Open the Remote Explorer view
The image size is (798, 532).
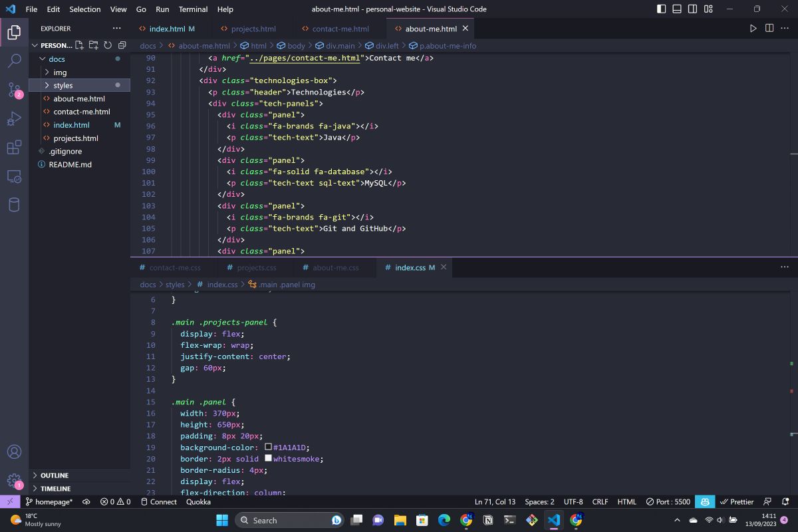[x=14, y=176]
